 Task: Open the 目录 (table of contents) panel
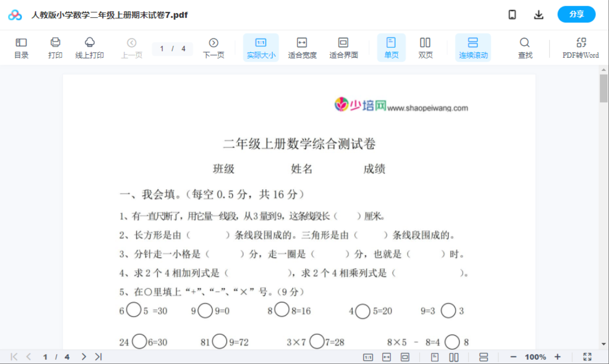tap(21, 47)
